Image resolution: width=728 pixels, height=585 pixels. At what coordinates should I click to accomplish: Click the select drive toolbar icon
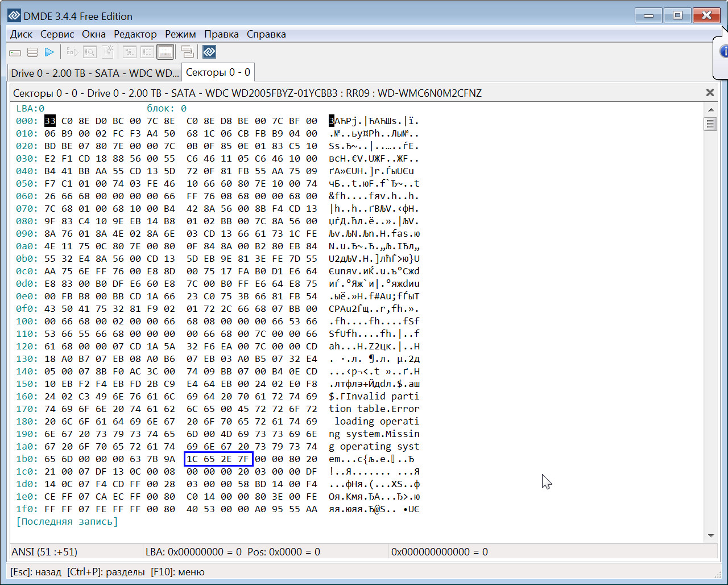(x=15, y=52)
